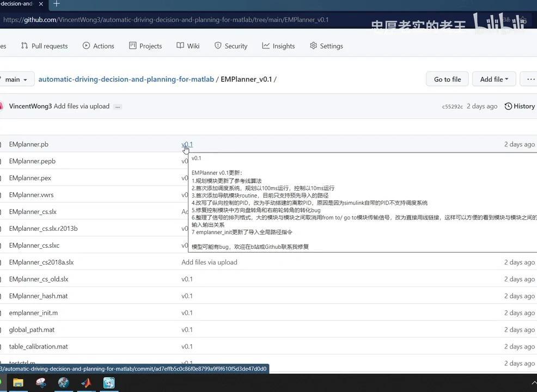This screenshot has height=392, width=537.
Task: Switch to the decision-and browser tab
Action: pyautogui.click(x=16, y=3)
